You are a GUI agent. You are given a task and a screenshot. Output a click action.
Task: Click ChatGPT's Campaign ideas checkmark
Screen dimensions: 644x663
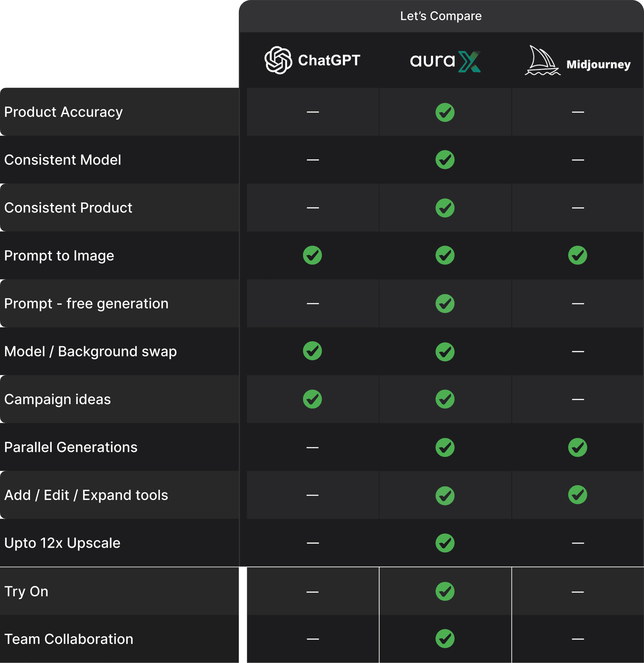tap(312, 399)
